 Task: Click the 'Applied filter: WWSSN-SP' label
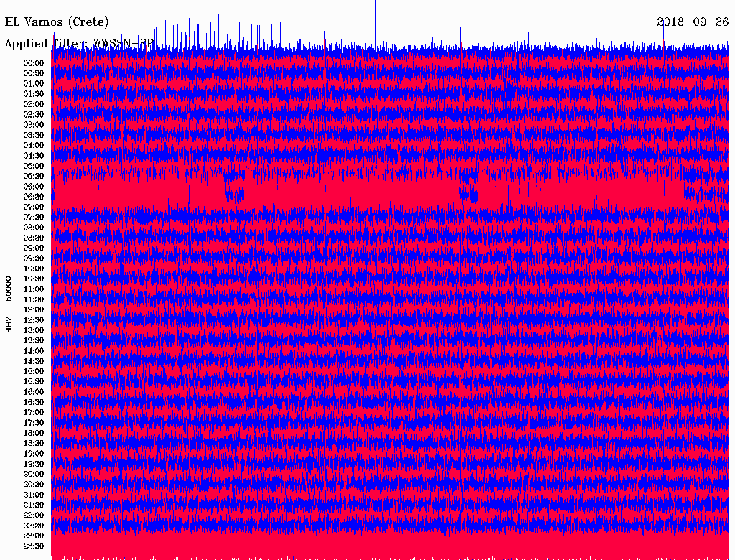(79, 44)
